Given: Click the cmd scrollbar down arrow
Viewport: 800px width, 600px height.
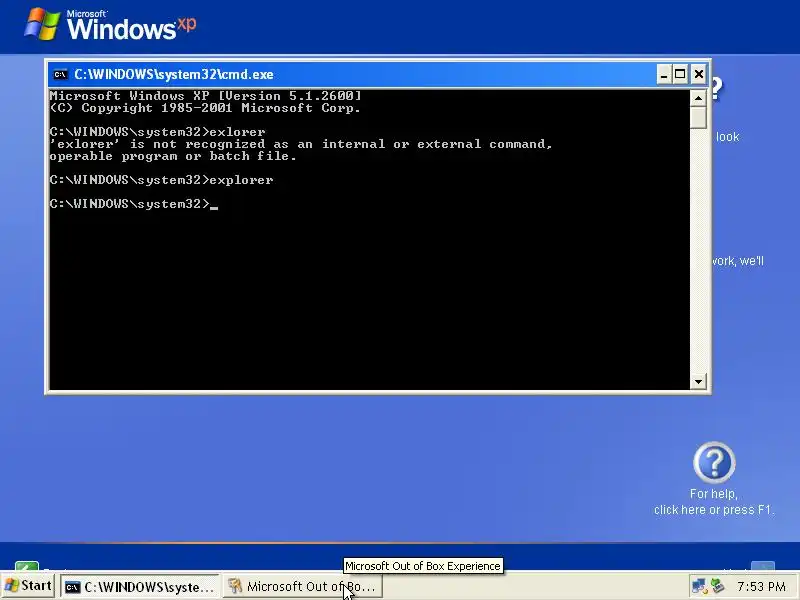Looking at the screenshot, I should coord(698,381).
